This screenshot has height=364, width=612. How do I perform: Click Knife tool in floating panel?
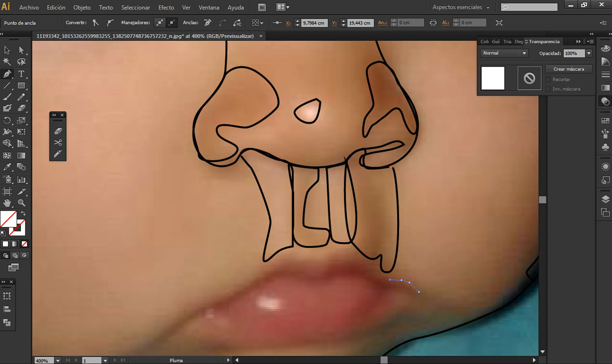[x=58, y=154]
